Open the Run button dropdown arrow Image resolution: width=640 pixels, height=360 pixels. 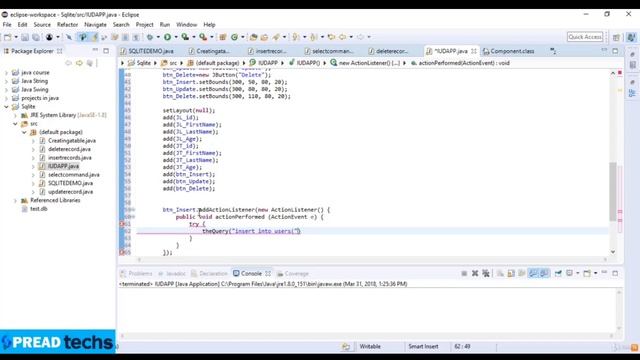(176, 37)
